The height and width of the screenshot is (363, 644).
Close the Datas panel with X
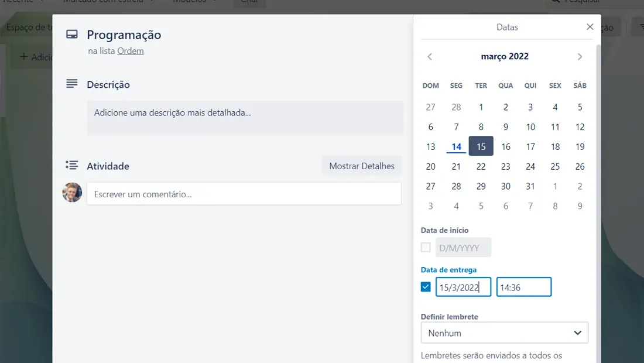[x=590, y=27]
